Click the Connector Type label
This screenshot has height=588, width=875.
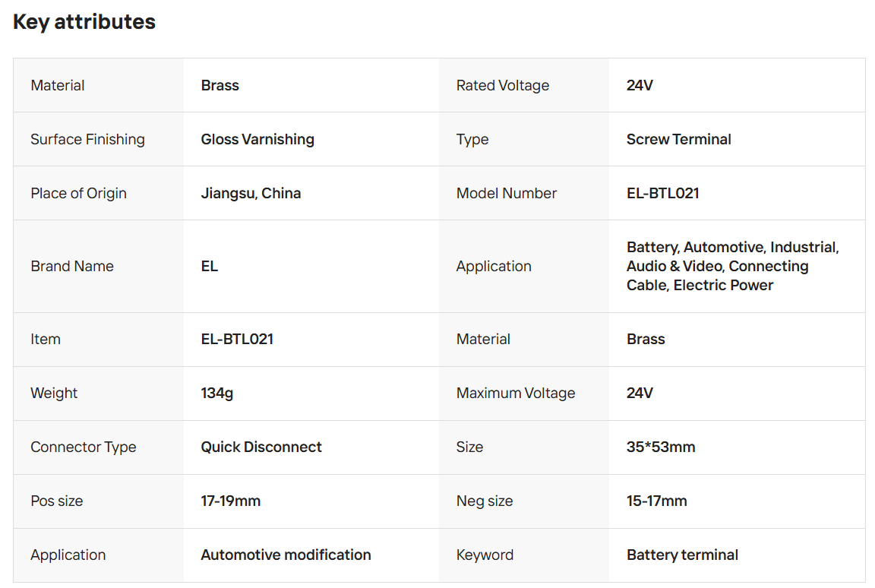(84, 447)
